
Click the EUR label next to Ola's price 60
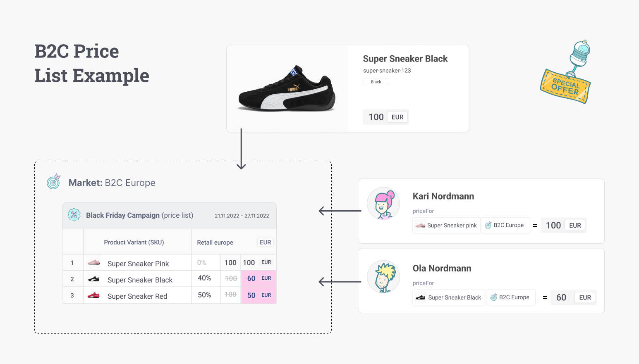tap(585, 297)
